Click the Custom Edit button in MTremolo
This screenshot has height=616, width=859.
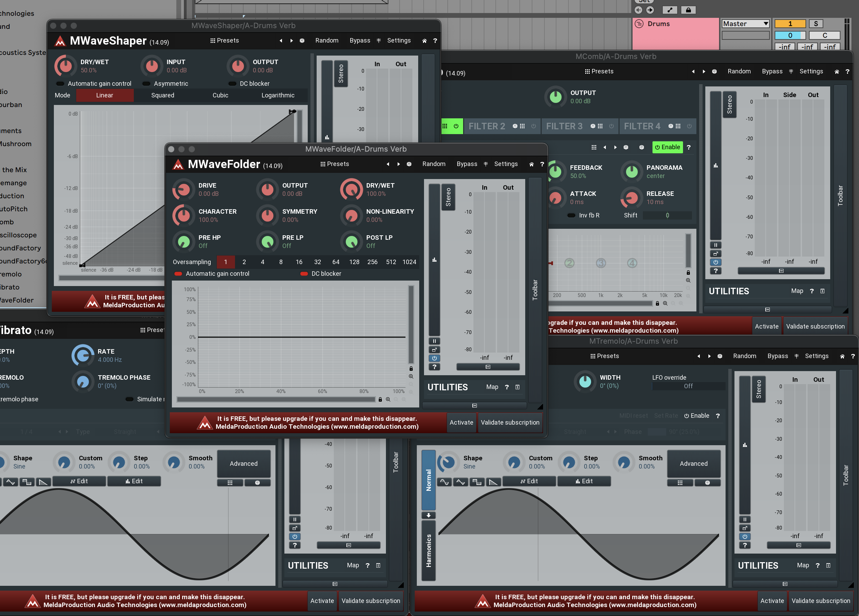529,481
